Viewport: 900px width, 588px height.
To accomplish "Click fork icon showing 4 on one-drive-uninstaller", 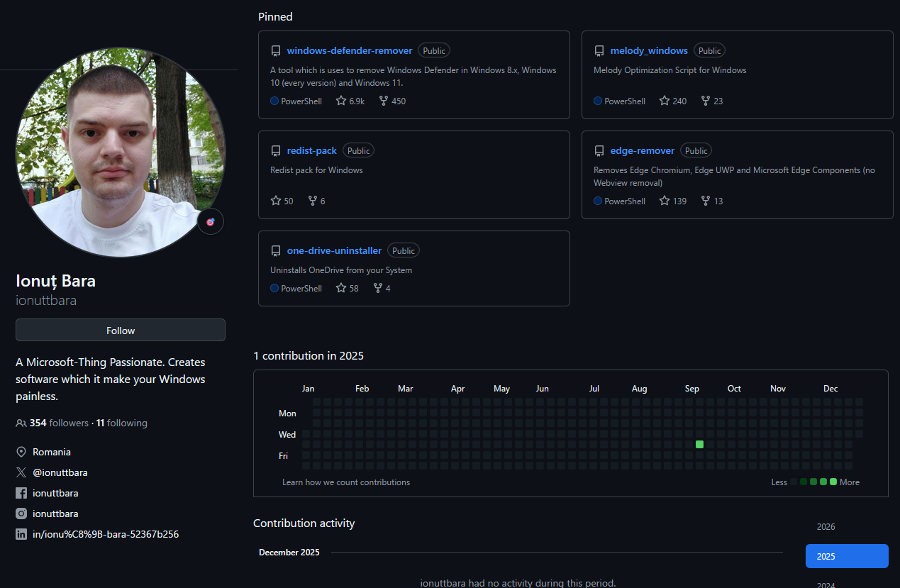I will click(x=378, y=288).
